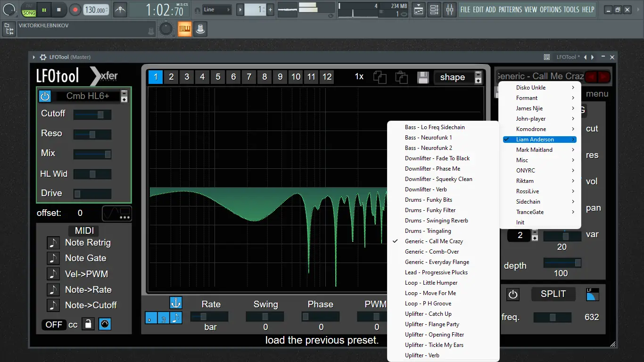Toggle the Note->Rate MIDI option
This screenshot has width=644, height=362.
53,289
